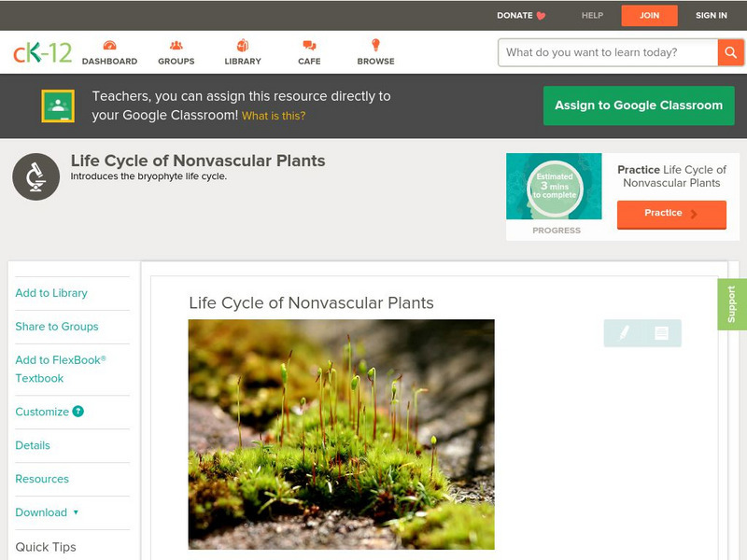Image resolution: width=747 pixels, height=560 pixels.
Task: Open the CK-12 logo home page
Action: [42, 52]
